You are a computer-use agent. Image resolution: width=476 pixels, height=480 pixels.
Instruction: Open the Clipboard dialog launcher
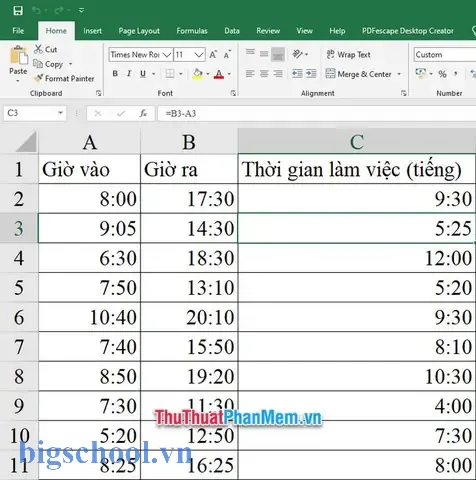(99, 93)
